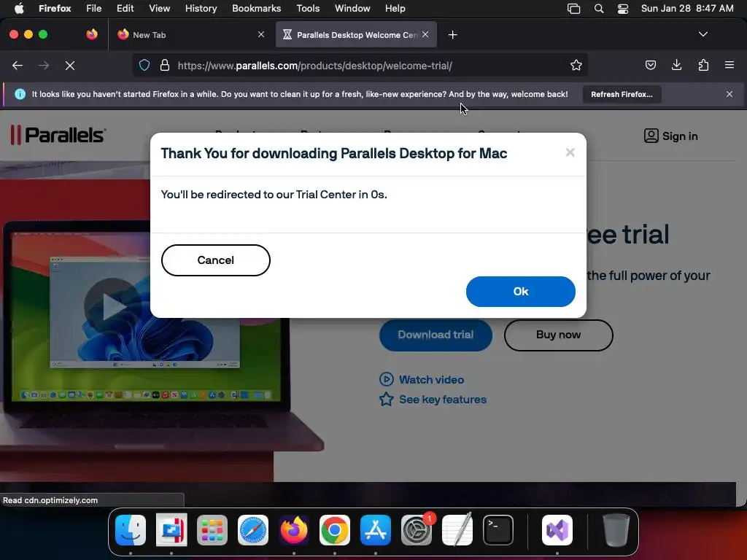The image size is (747, 560).
Task: Click the Stage Manager menu bar icon
Action: tap(573, 9)
